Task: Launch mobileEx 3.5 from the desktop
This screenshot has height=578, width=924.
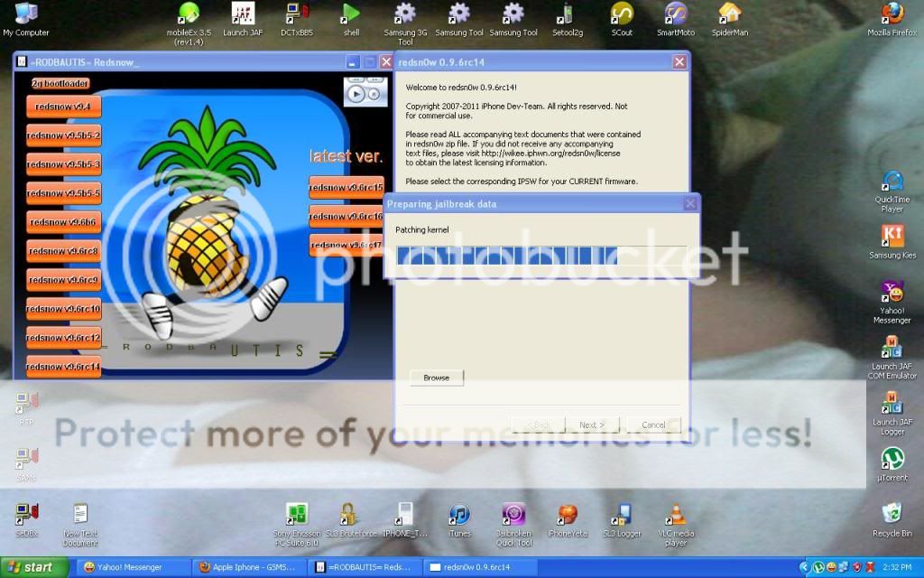Action: click(189, 23)
